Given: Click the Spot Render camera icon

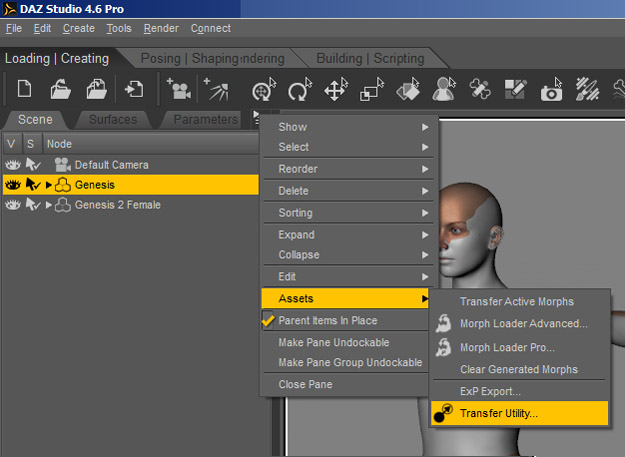Looking at the screenshot, I should click(x=552, y=89).
